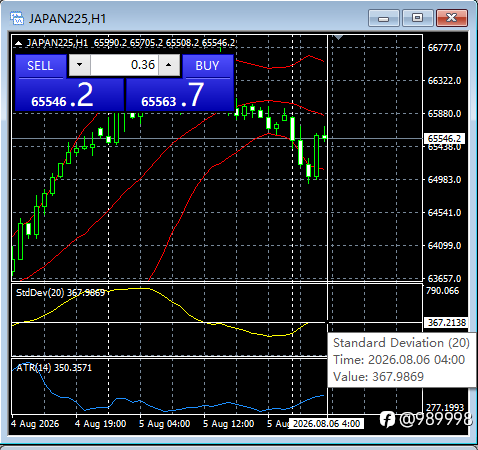Collapse one-click trading panel triangle
Image resolution: width=478 pixels, height=450 pixels.
[x=18, y=43]
